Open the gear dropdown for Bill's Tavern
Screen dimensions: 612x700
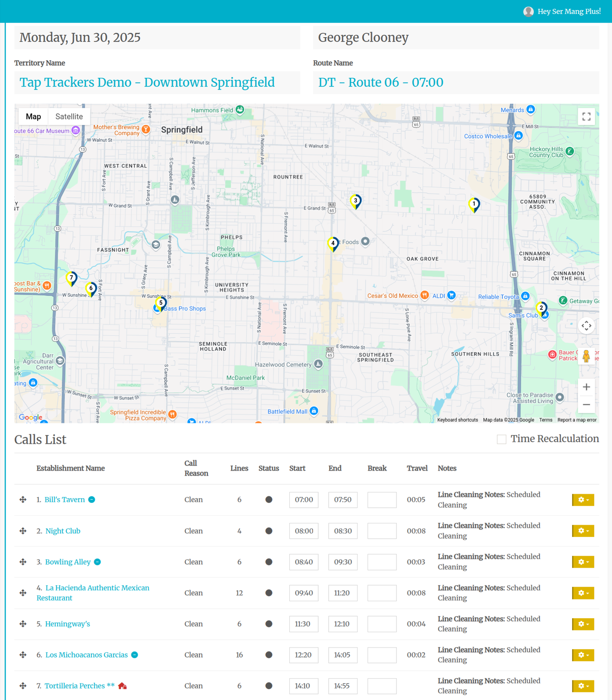[x=583, y=500]
